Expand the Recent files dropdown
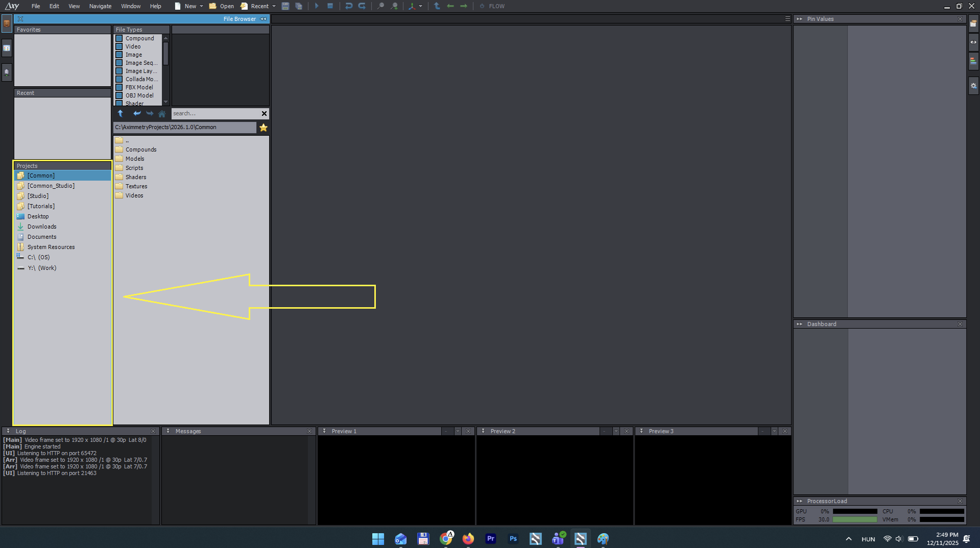The width and height of the screenshot is (980, 548). (x=274, y=6)
